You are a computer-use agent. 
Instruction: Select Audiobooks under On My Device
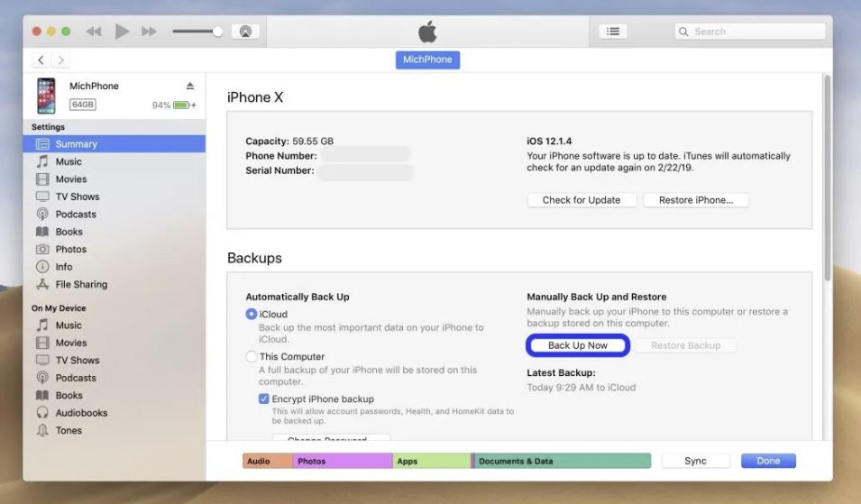[x=81, y=413]
